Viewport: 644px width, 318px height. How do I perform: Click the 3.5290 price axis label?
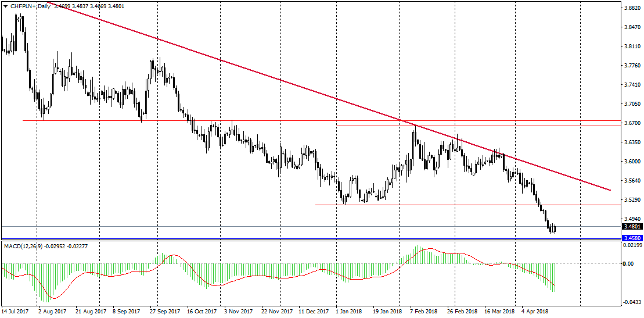(632, 200)
